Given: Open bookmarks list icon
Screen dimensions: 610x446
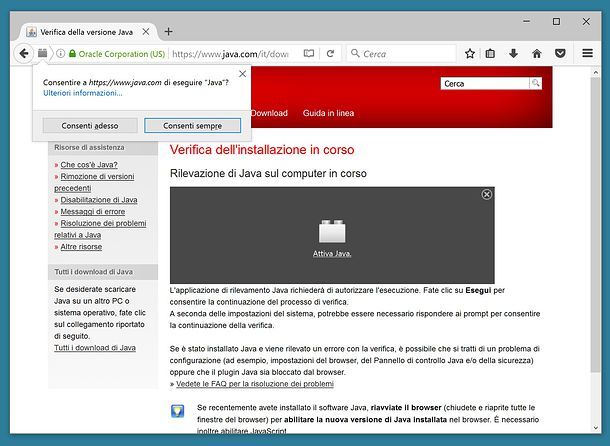Looking at the screenshot, I should tap(490, 53).
